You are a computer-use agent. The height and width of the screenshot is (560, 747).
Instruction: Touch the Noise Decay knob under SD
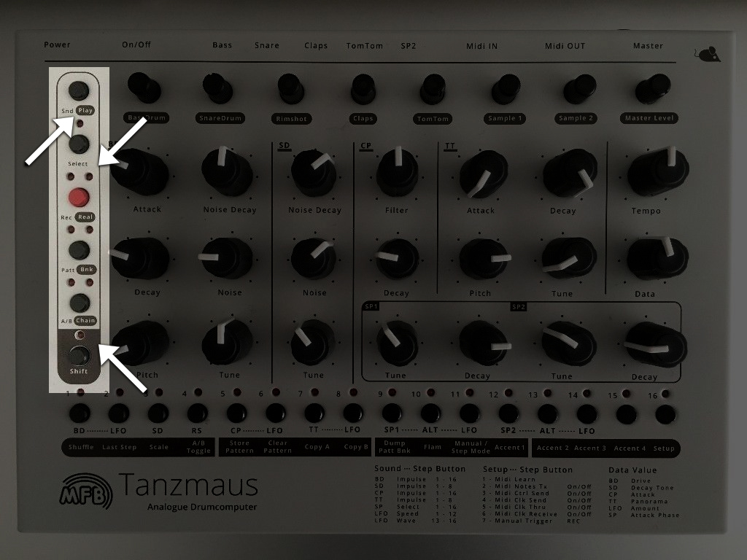coord(314,174)
